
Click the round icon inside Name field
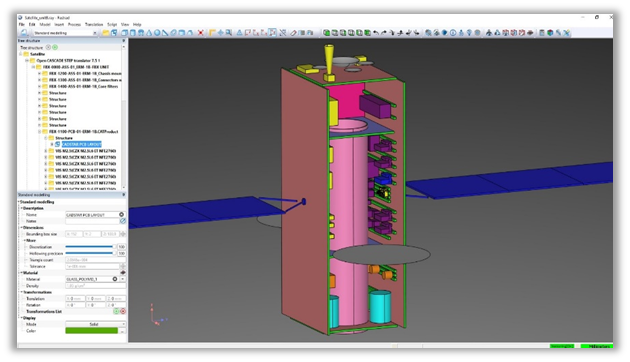121,215
